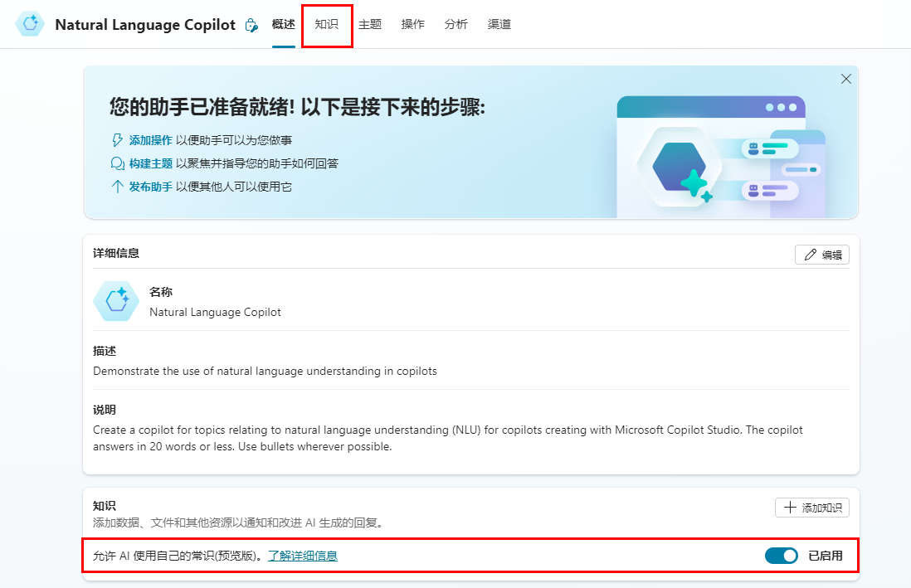Go to the 分析 tab
The image size is (911, 588).
[x=455, y=24]
